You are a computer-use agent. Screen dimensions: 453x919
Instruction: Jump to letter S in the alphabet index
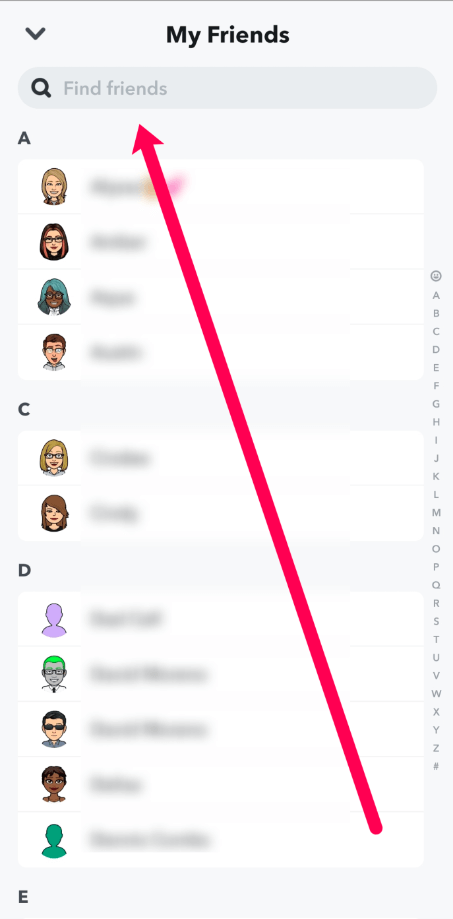436,621
